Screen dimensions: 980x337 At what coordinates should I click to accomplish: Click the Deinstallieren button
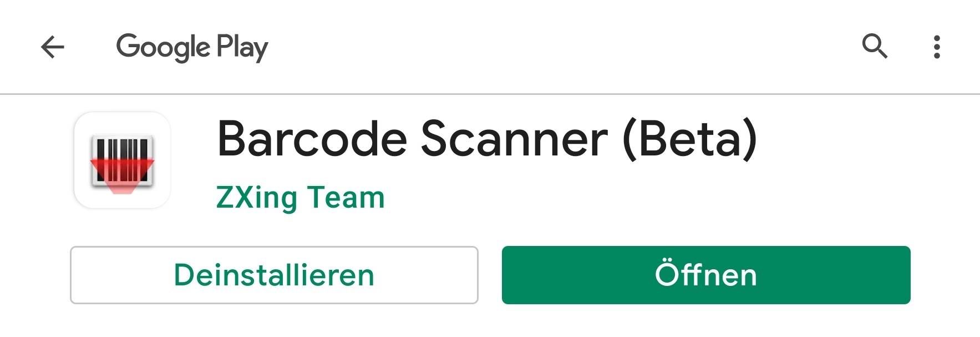274,275
